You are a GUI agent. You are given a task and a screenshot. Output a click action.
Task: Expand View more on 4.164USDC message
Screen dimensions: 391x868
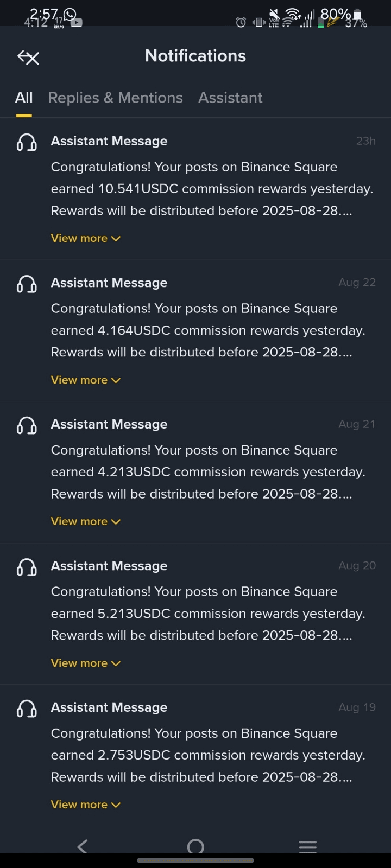point(85,380)
